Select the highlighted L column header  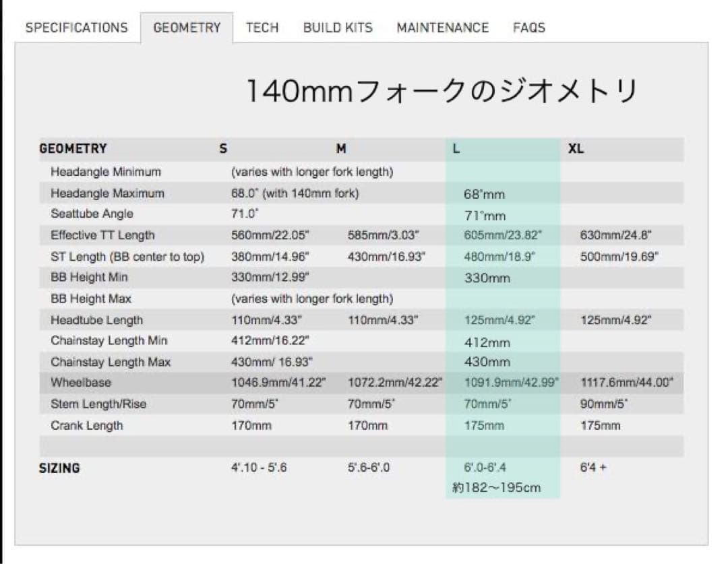(x=456, y=149)
